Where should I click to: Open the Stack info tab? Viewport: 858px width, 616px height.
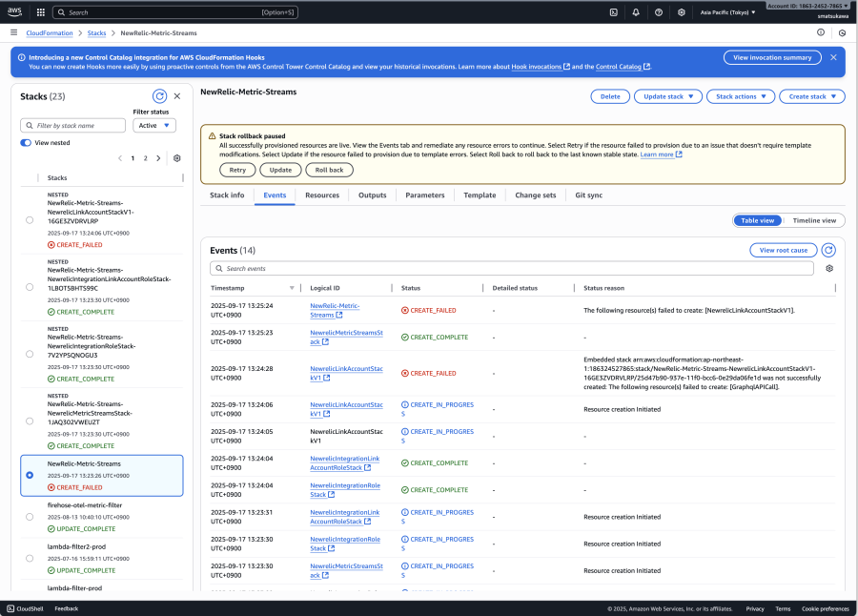(x=227, y=195)
